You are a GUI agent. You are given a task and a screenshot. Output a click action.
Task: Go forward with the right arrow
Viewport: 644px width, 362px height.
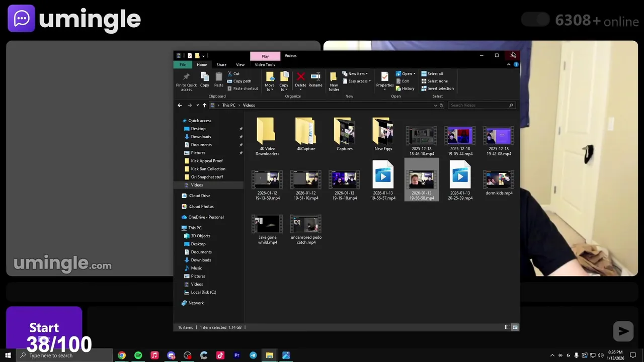[190, 105]
